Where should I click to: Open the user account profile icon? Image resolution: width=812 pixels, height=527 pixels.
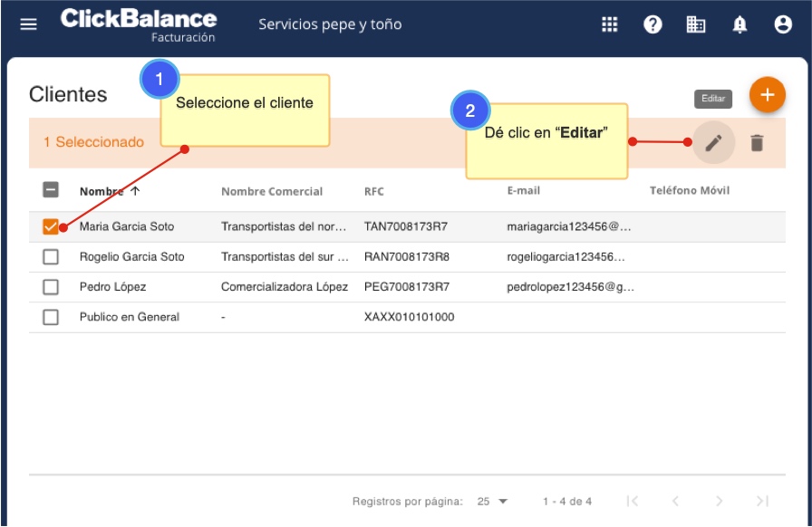(x=783, y=24)
